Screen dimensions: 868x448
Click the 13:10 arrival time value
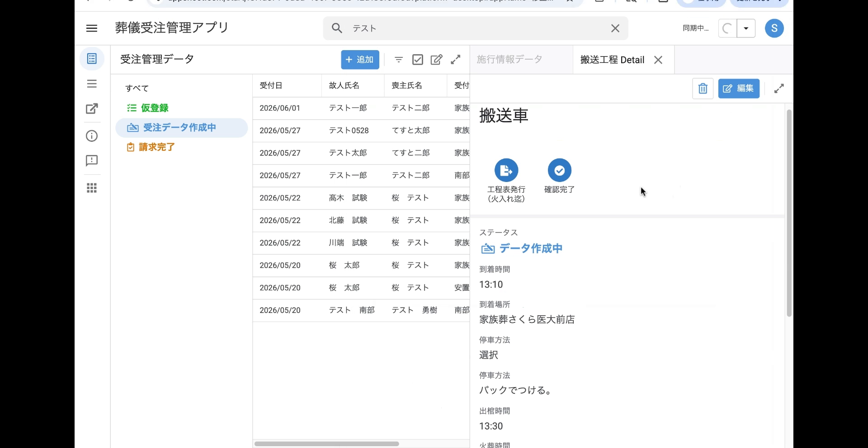point(491,285)
